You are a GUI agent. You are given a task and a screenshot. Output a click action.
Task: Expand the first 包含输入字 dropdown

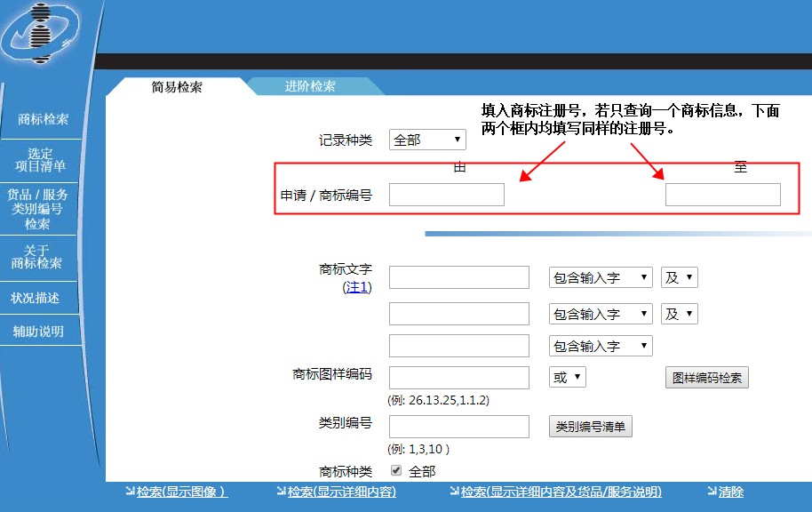click(x=600, y=276)
